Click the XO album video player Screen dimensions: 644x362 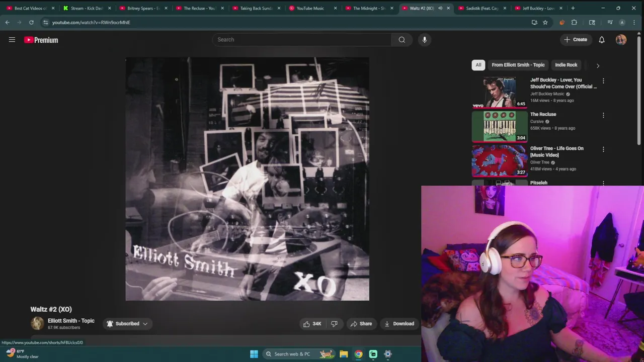coord(247,178)
